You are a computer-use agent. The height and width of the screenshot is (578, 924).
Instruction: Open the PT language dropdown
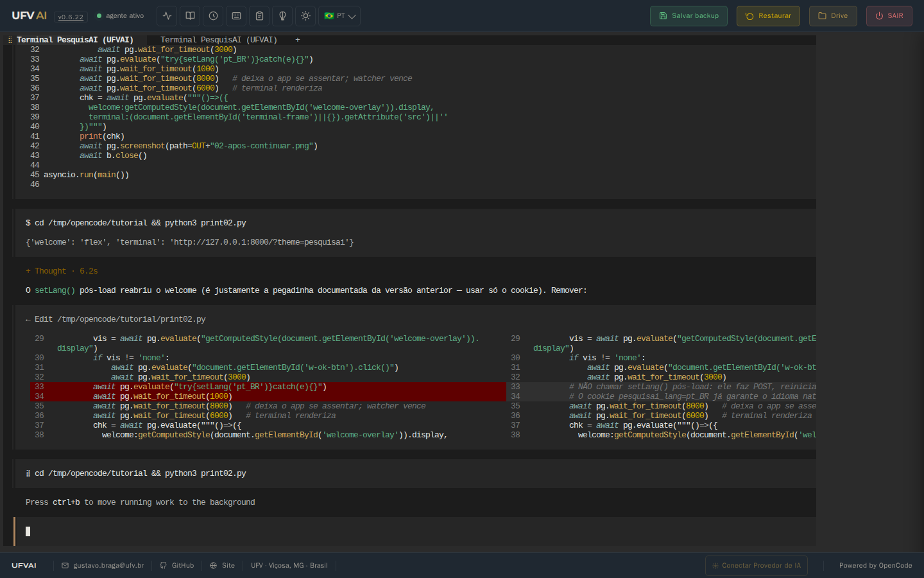[x=339, y=16]
